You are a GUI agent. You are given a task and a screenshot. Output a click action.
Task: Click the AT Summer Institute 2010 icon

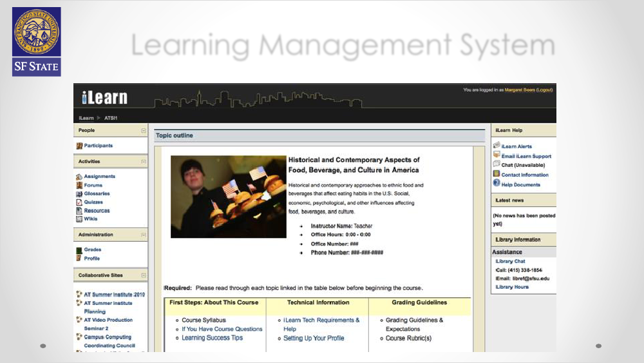tap(79, 294)
